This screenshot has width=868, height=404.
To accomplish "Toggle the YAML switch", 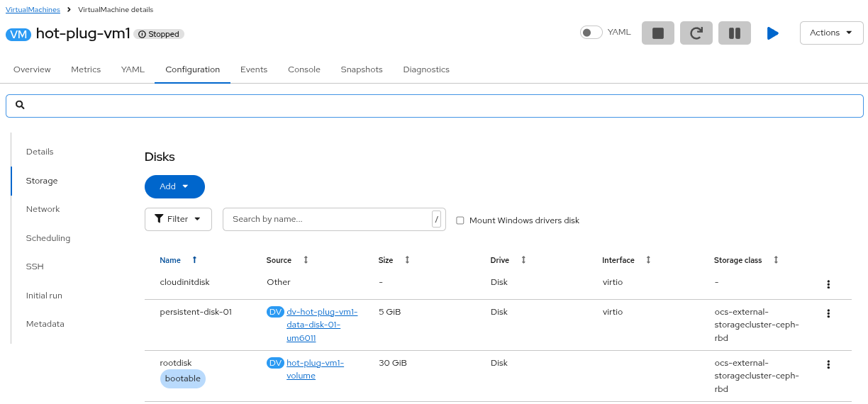I will [x=591, y=33].
